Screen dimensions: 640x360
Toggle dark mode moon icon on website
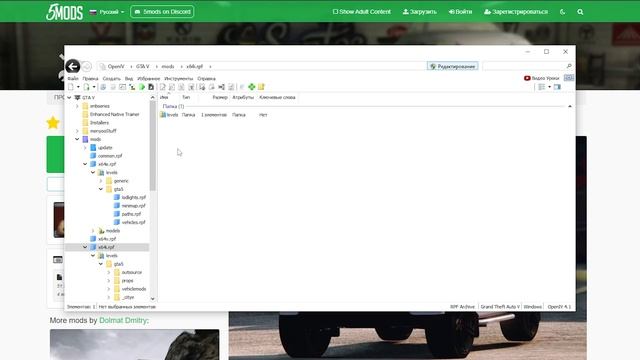562,12
